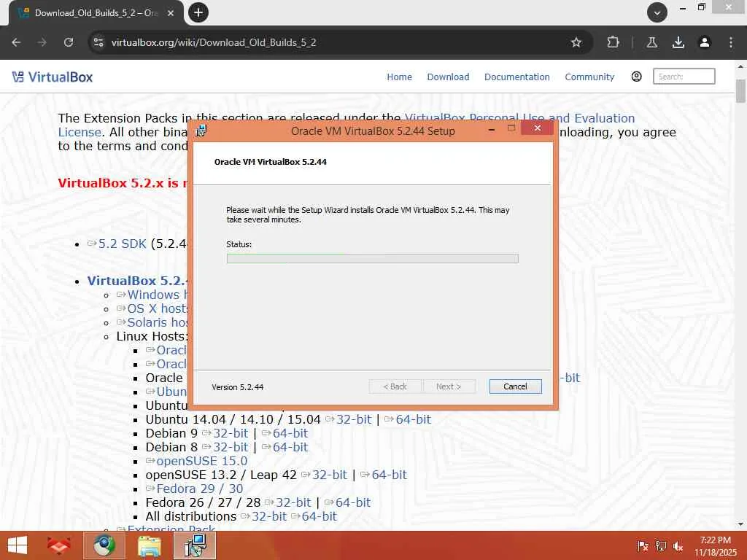The height and width of the screenshot is (560, 747).
Task: Open the tab search dropdown arrow
Action: click(x=657, y=13)
